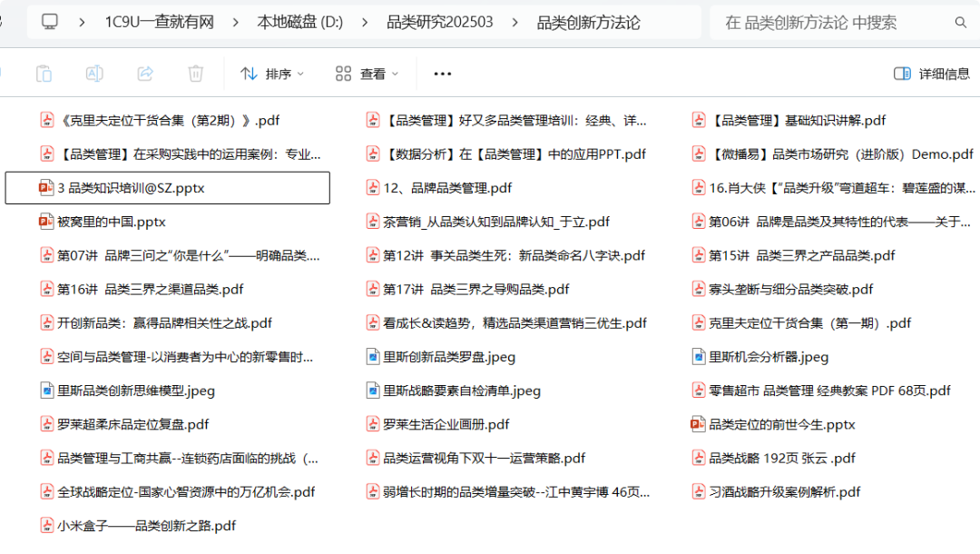Image resolution: width=980 pixels, height=554 pixels.
Task: Open the ... see more menu
Action: [442, 74]
